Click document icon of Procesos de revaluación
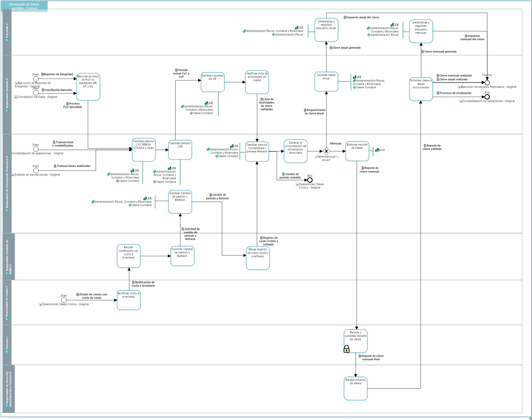The width and height of the screenshot is (532, 420). [438, 93]
